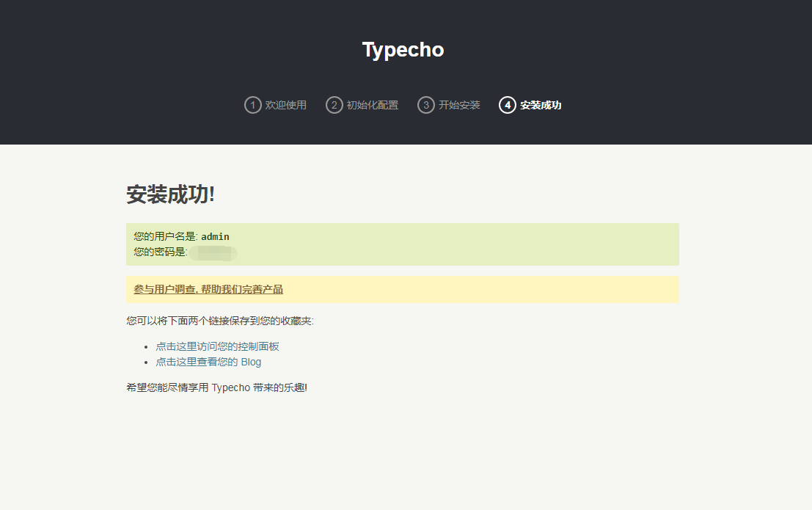Image resolution: width=812 pixels, height=510 pixels.
Task: Click the 您可以将下面两个链接保存到您的收藏夹 text
Action: (220, 321)
